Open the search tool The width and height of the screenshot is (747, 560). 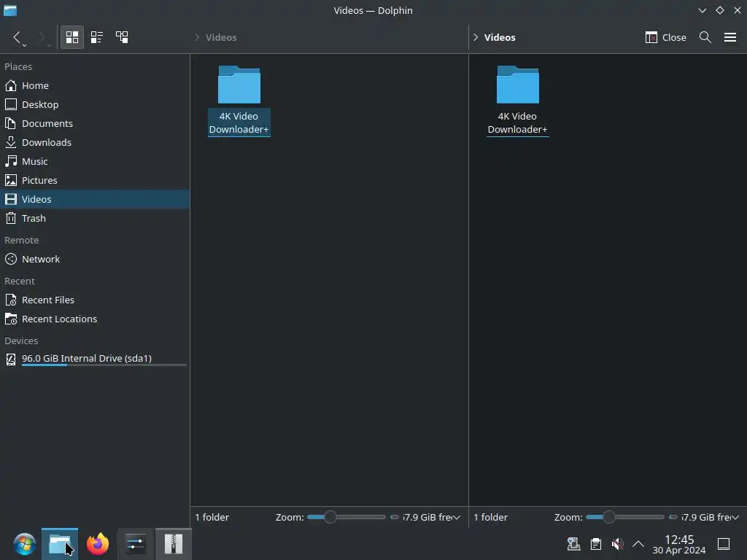pyautogui.click(x=705, y=37)
